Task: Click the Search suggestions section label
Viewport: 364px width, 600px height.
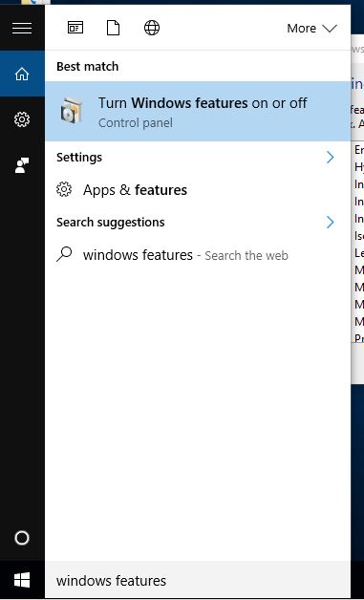Action: pyautogui.click(x=111, y=223)
